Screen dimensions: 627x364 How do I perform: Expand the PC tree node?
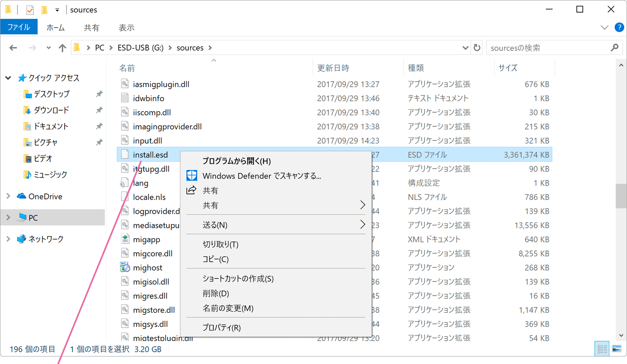[8, 217]
